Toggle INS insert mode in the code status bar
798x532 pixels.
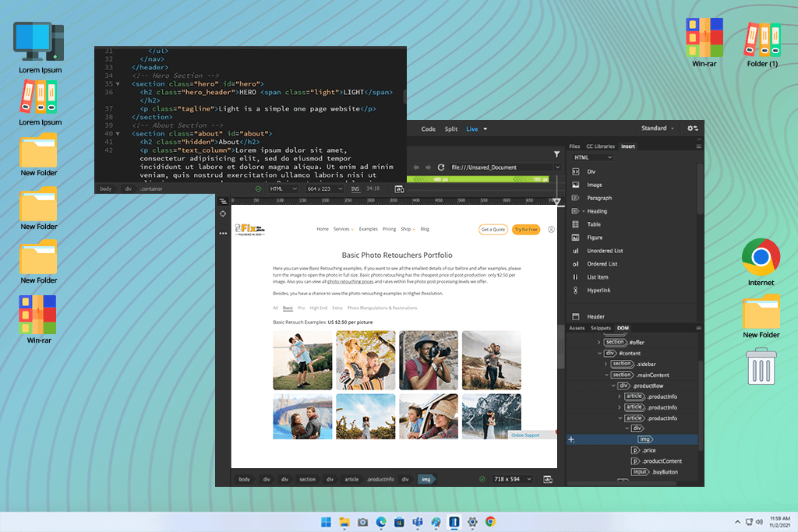coord(355,188)
